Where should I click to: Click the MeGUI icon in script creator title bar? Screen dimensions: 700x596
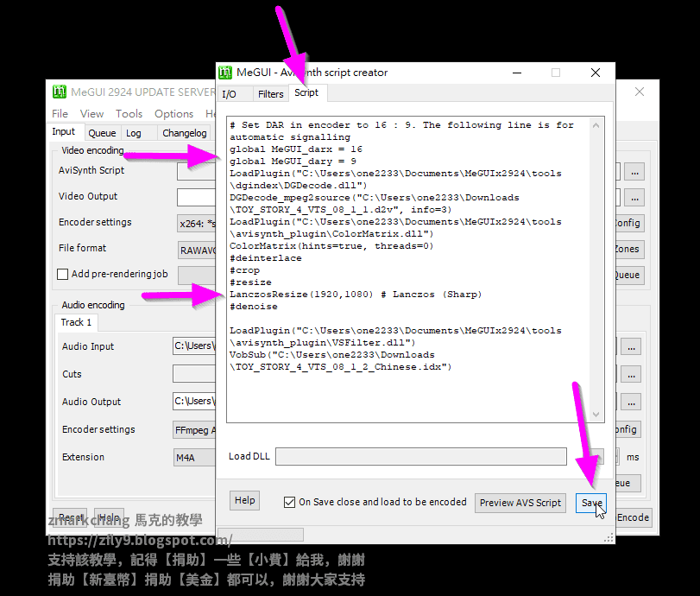[x=225, y=73]
